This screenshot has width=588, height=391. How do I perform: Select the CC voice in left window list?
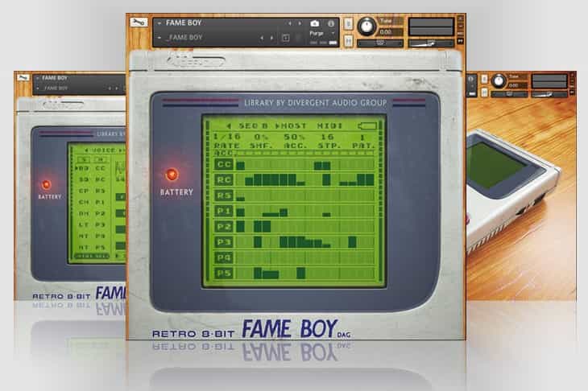tap(100, 168)
